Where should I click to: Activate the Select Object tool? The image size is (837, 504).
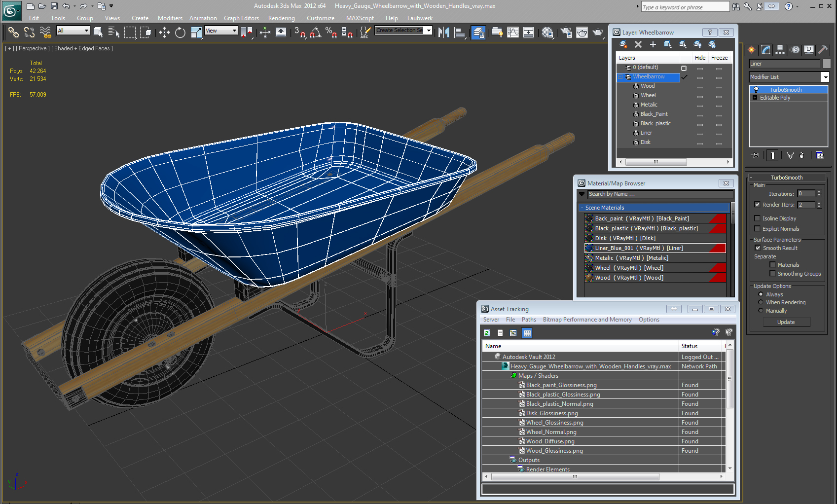point(98,33)
